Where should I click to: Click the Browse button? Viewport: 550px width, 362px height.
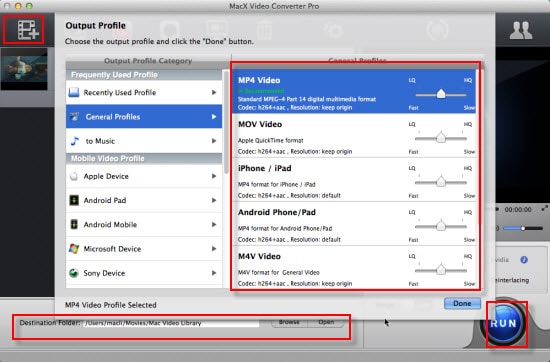tap(289, 322)
